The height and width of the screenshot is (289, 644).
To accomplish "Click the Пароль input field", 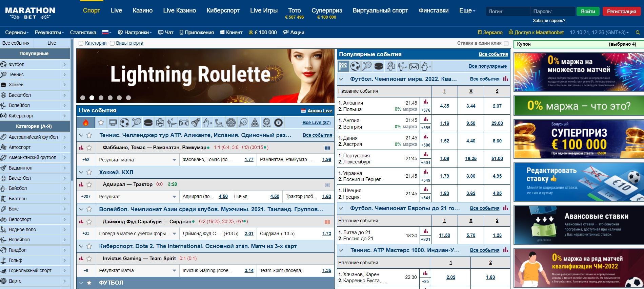I will pyautogui.click(x=552, y=11).
